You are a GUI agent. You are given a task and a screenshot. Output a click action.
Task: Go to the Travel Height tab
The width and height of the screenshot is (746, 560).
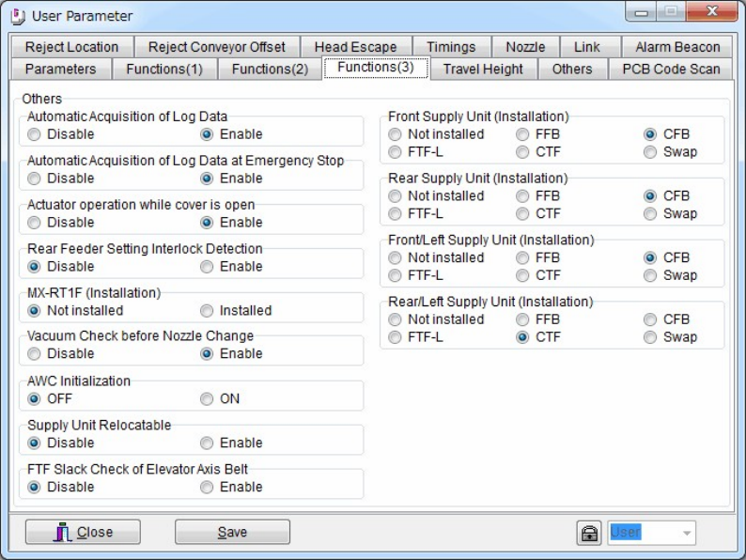tap(483, 69)
